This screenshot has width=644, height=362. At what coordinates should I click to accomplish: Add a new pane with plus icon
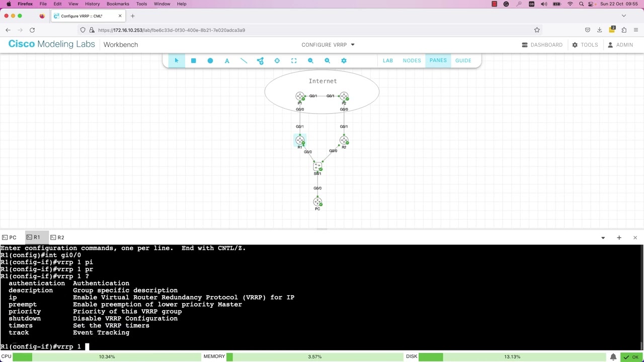tap(619, 237)
